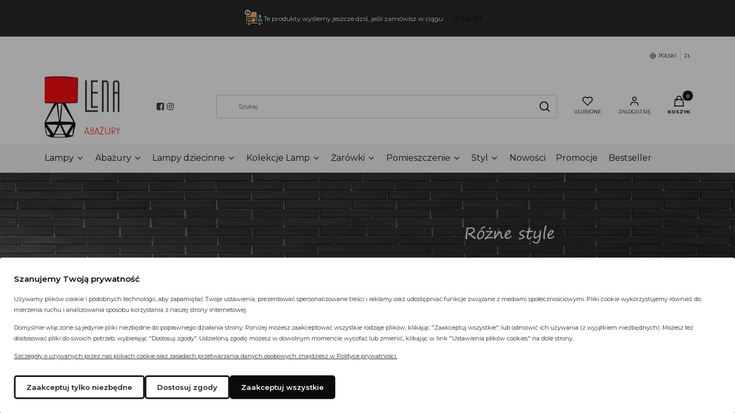Image resolution: width=735 pixels, height=413 pixels.
Task: Expand the Kolekcje Lamp dropdown
Action: coord(283,158)
